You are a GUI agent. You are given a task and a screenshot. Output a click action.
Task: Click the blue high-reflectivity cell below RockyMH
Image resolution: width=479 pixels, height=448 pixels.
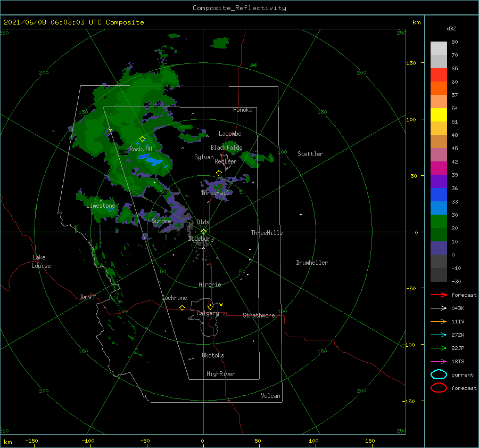pos(150,159)
